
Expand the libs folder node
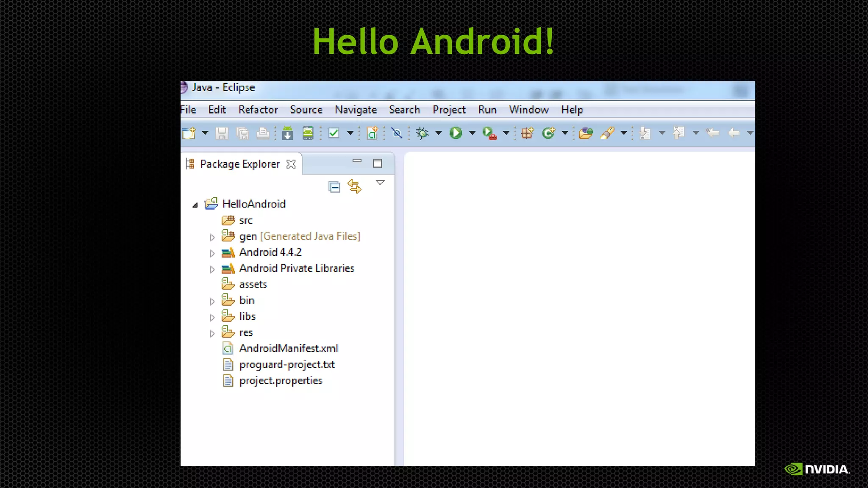(x=212, y=317)
